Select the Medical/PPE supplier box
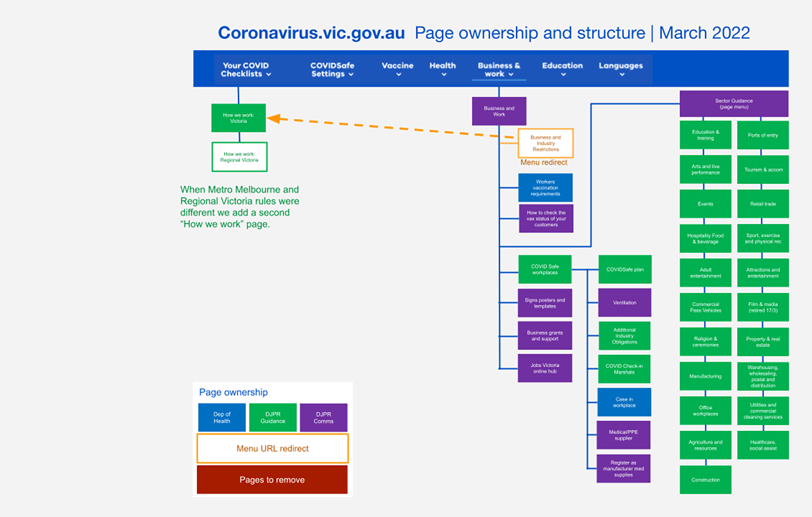 tap(623, 435)
